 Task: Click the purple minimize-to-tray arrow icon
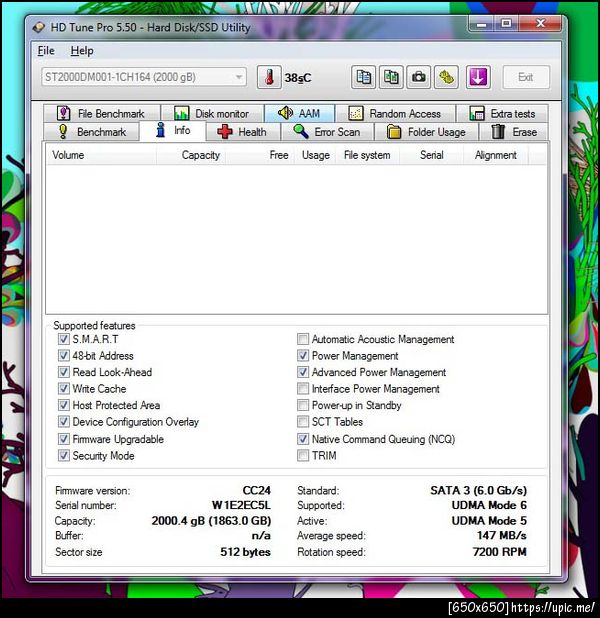tap(478, 77)
